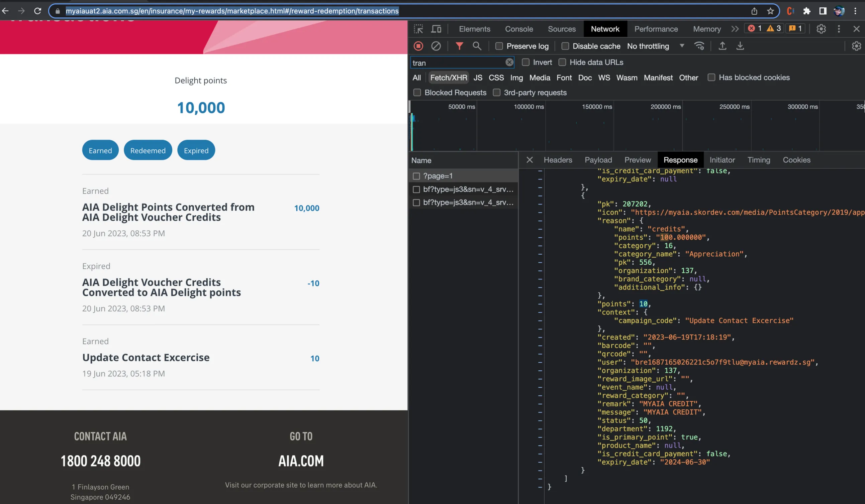The width and height of the screenshot is (865, 504).
Task: Switch to the Console tab
Action: click(519, 29)
